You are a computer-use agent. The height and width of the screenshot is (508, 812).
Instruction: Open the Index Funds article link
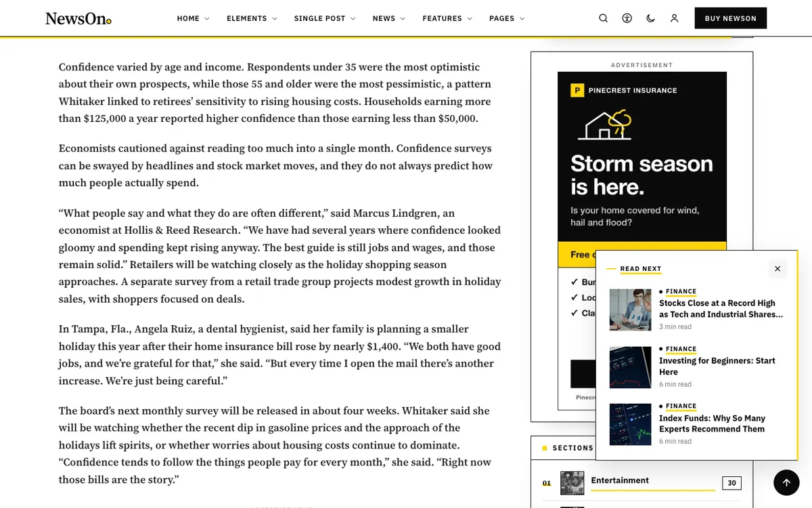[x=713, y=423]
